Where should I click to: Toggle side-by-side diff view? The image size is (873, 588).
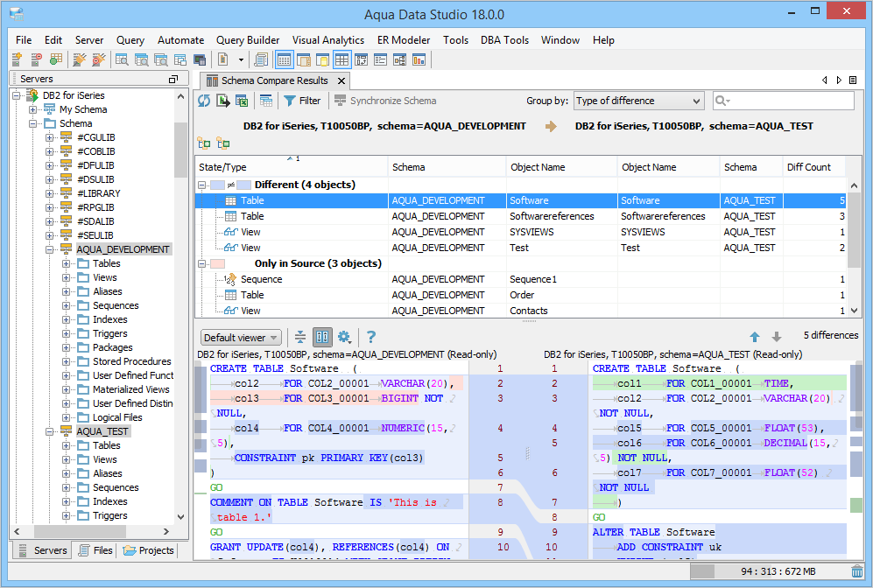coord(322,337)
